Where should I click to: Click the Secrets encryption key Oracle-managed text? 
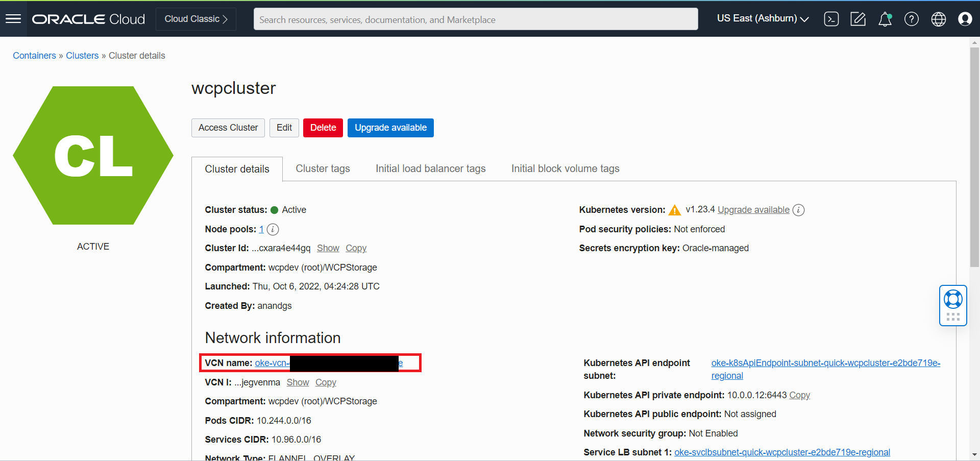point(716,248)
